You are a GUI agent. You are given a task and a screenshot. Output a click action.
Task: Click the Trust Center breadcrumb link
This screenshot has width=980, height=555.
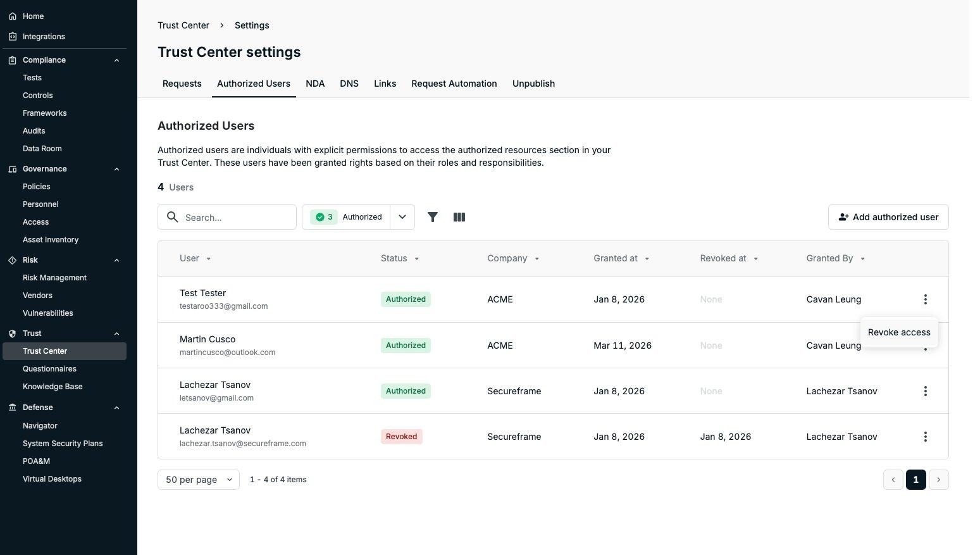point(183,25)
